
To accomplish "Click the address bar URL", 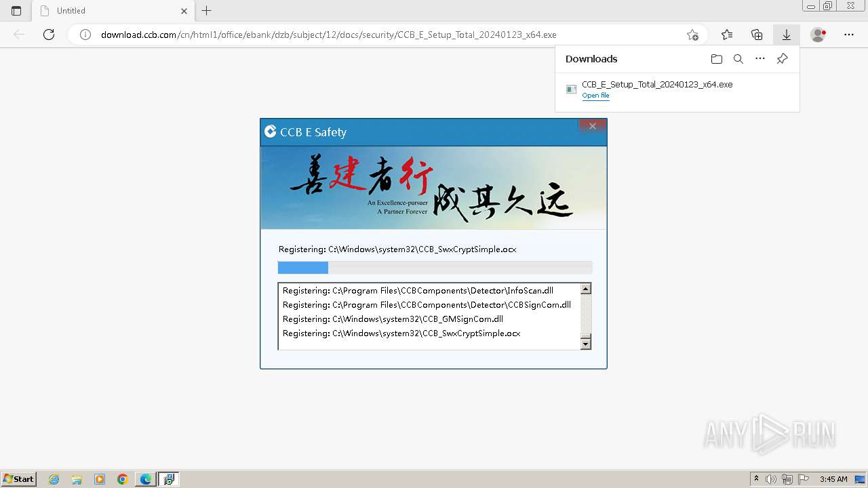I will click(x=329, y=35).
